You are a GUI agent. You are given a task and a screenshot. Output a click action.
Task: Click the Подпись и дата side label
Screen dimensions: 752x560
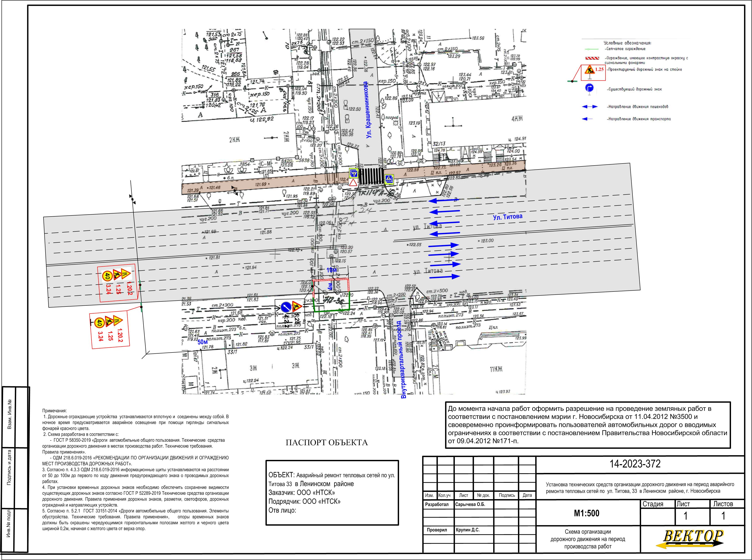coord(10,468)
